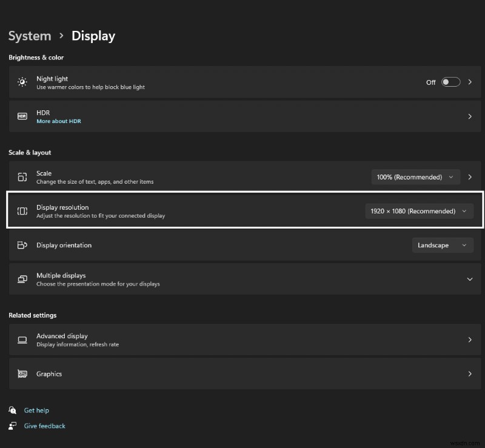Navigate to System in the breadcrumb

[x=29, y=36]
